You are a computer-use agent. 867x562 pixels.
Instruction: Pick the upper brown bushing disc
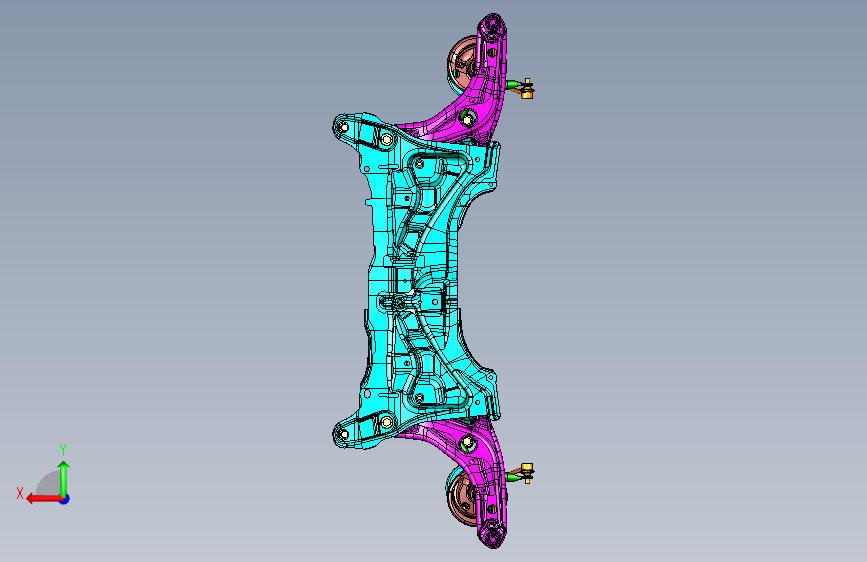[x=460, y=65]
